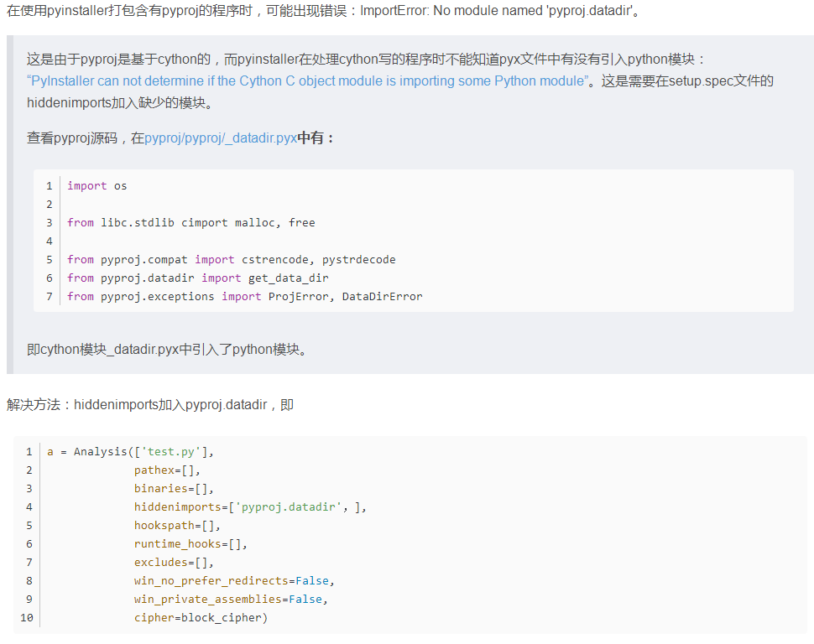Click the "a = Analysis(['test.py']," code line
This screenshot has height=644, width=814.
[x=130, y=452]
